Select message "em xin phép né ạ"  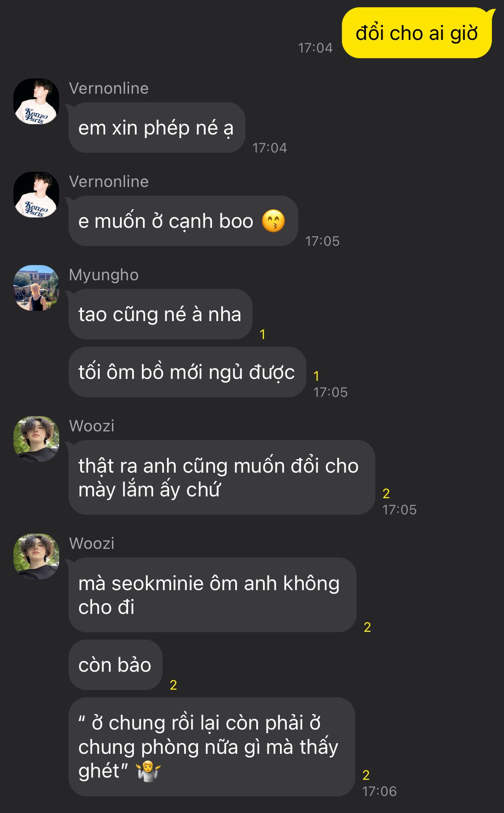tap(156, 128)
